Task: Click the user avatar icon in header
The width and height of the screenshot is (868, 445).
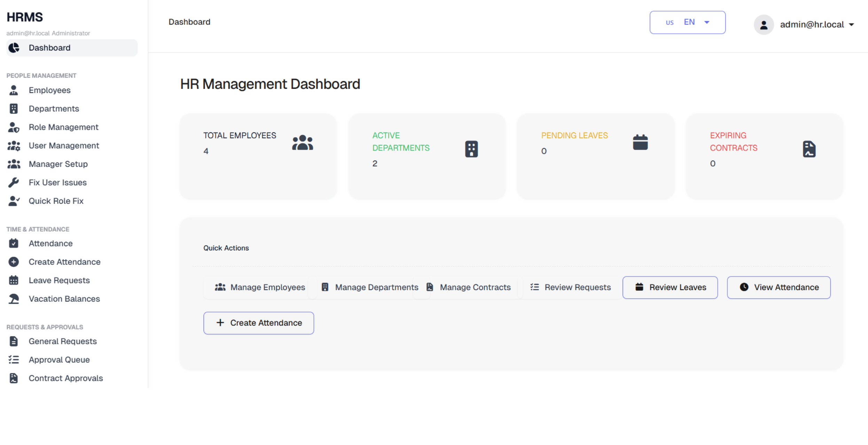Action: pyautogui.click(x=764, y=25)
